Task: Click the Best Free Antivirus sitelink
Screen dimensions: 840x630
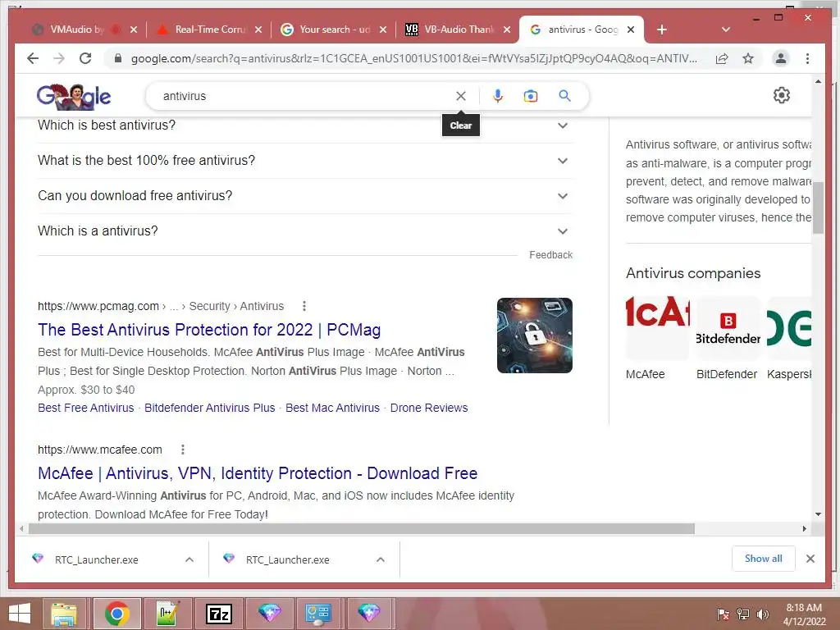Action: tap(85, 408)
